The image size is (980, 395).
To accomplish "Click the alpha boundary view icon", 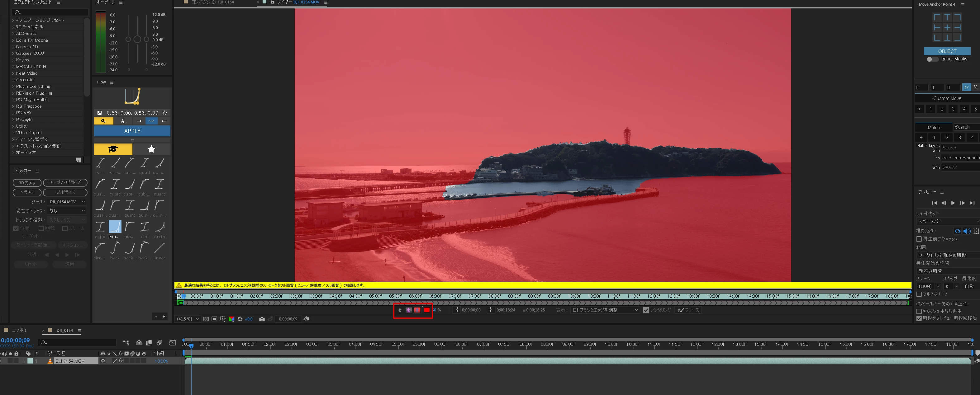I will click(409, 310).
